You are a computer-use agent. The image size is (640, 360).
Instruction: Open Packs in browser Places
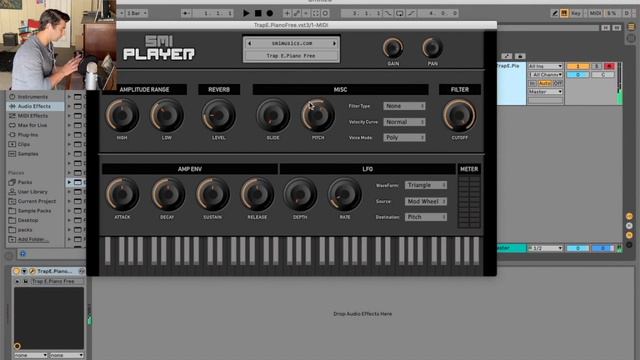[x=25, y=182]
